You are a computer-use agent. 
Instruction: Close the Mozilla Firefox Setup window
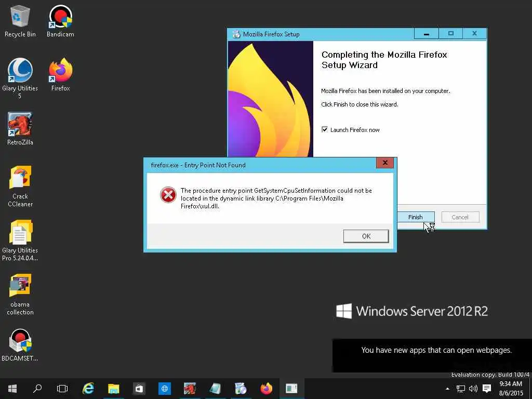pos(475,34)
